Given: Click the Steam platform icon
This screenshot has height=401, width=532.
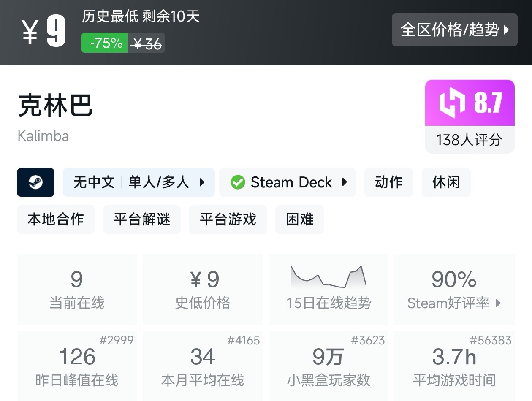Looking at the screenshot, I should (35, 182).
